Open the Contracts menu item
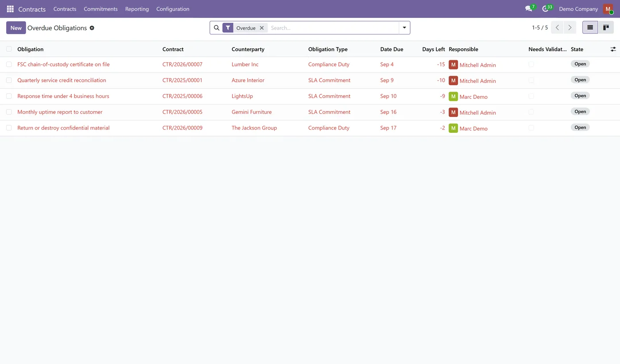Viewport: 620px width, 364px height. 65,9
